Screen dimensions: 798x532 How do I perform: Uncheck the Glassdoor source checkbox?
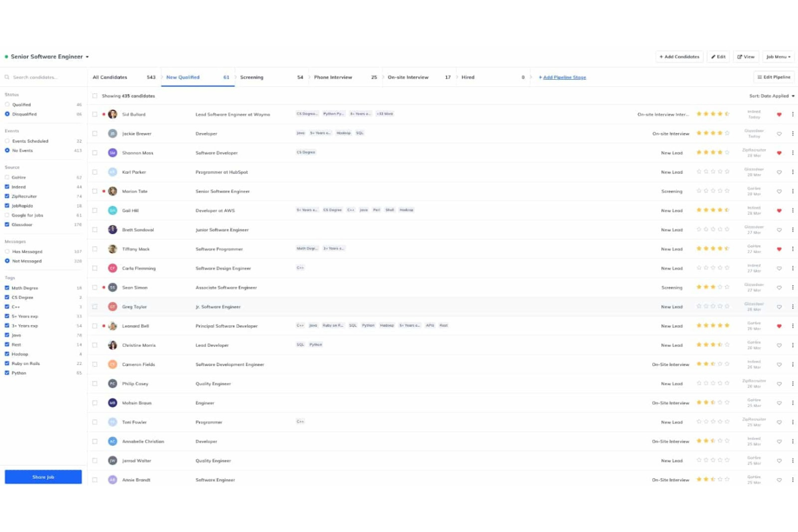click(7, 224)
